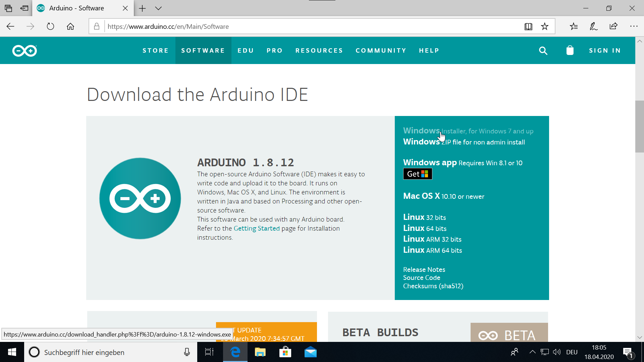Click SIGN IN in the header
This screenshot has height=362, width=644.
[605, 51]
